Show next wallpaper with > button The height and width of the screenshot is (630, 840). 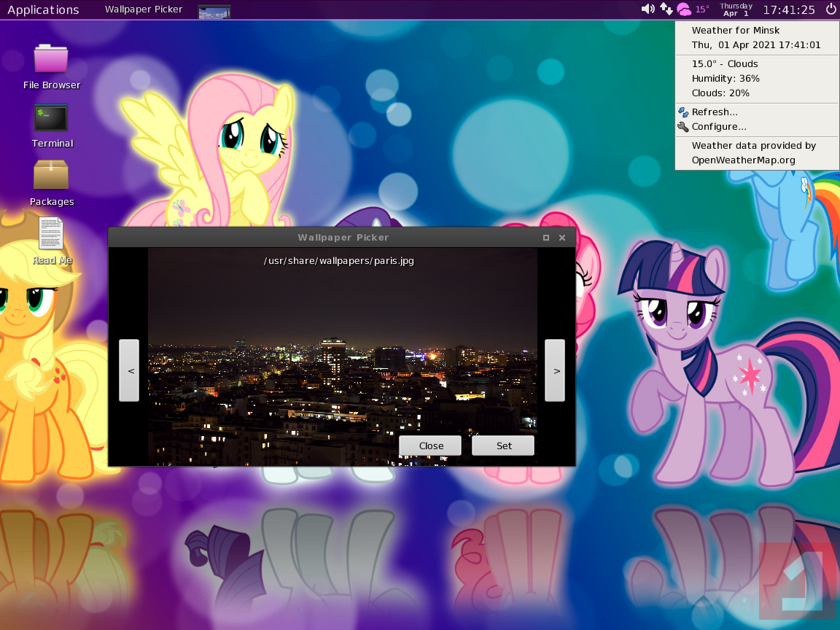click(x=555, y=370)
